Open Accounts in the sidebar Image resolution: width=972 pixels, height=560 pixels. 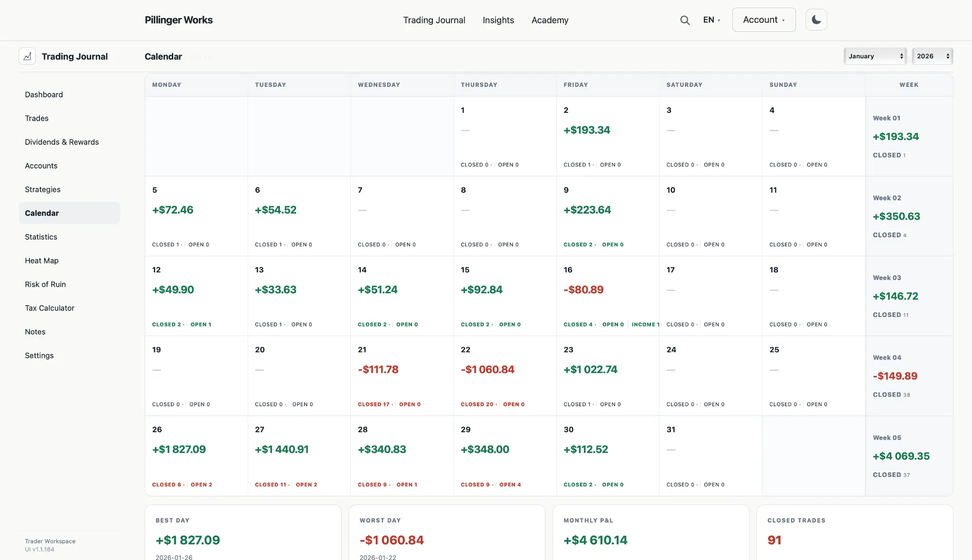click(69, 166)
